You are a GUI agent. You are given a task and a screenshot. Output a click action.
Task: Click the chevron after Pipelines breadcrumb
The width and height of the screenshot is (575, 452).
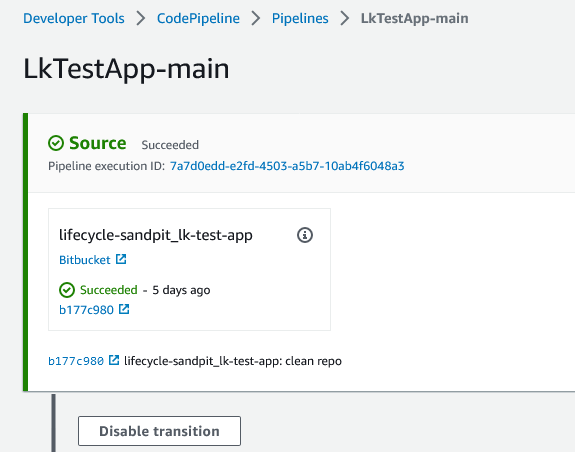pyautogui.click(x=344, y=18)
